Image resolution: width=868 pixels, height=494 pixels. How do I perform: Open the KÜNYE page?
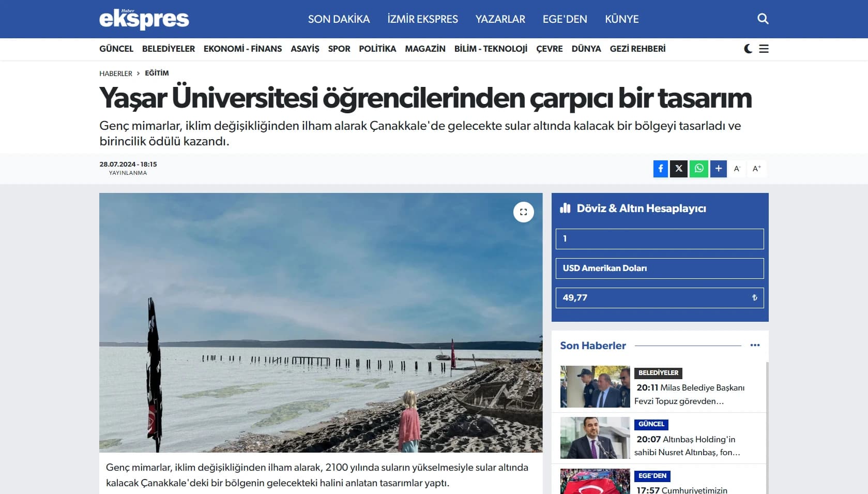(621, 19)
